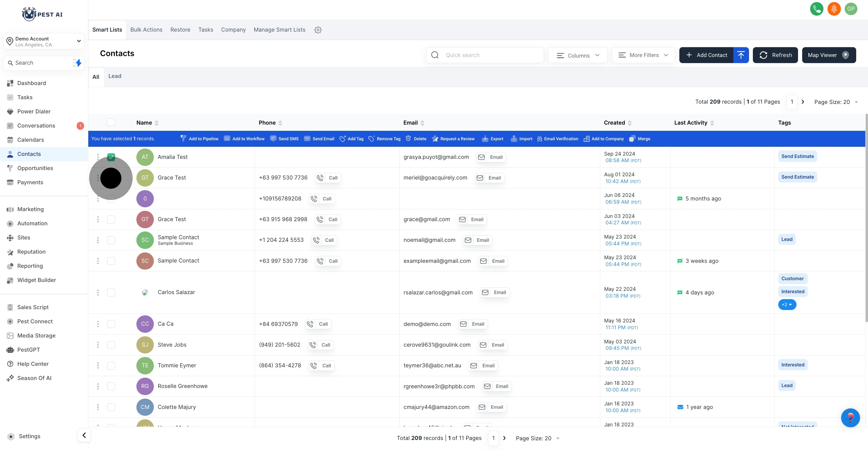Uncheck the Amalia Test row checkbox
This screenshot has width=868, height=450.
[111, 157]
